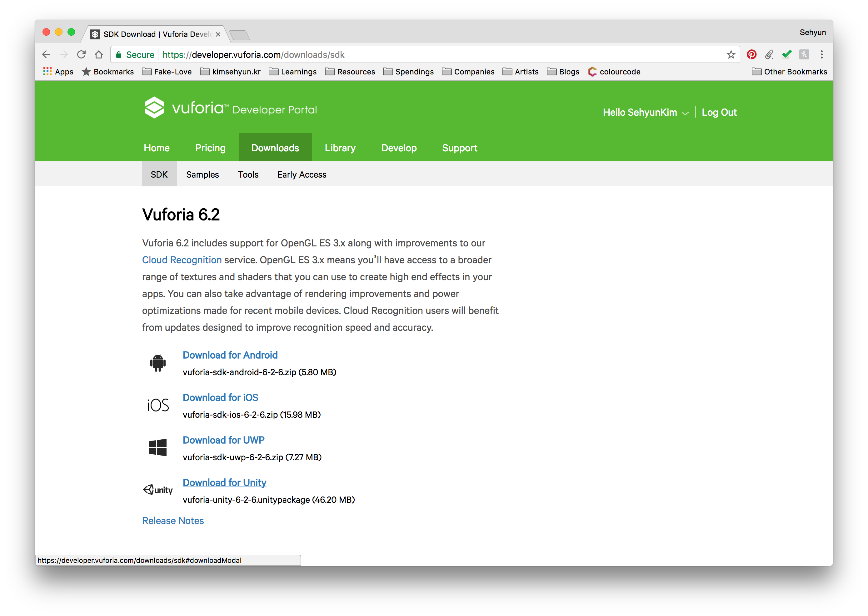The image size is (868, 616).
Task: Open the Other Bookmarks folder
Action: pos(790,72)
